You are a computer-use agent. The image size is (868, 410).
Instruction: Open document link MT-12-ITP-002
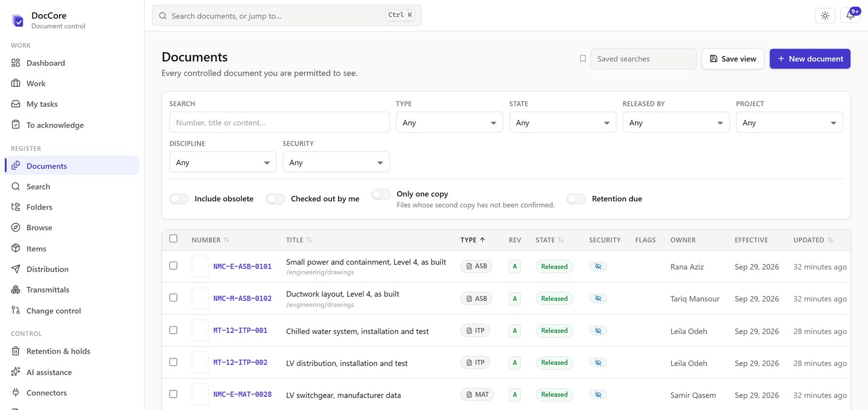point(240,362)
